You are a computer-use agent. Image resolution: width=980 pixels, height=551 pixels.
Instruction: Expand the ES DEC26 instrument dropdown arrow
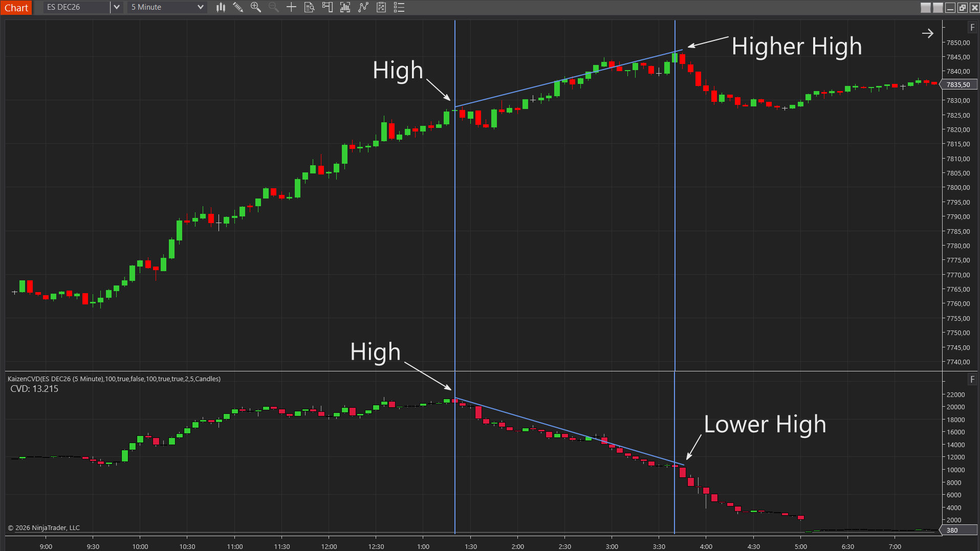[x=117, y=7]
